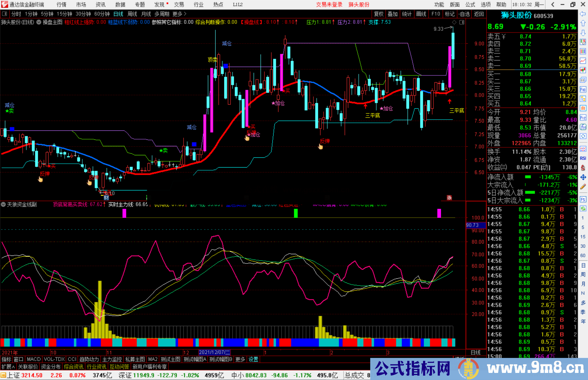
Task: Expand the 扩展 panel at bottom left
Action: 8,367
